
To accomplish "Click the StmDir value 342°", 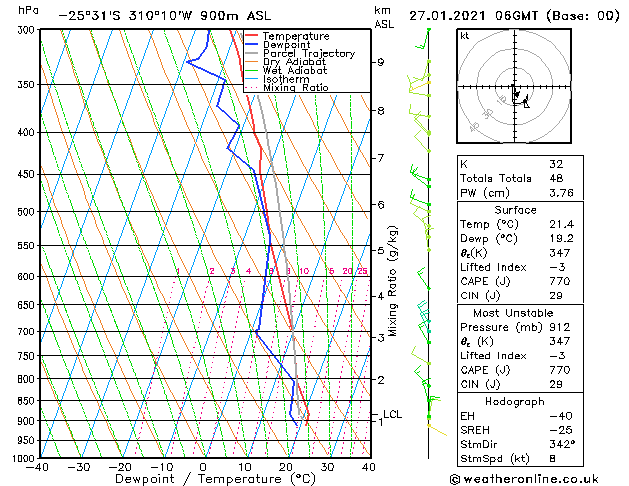I will click(x=562, y=444).
